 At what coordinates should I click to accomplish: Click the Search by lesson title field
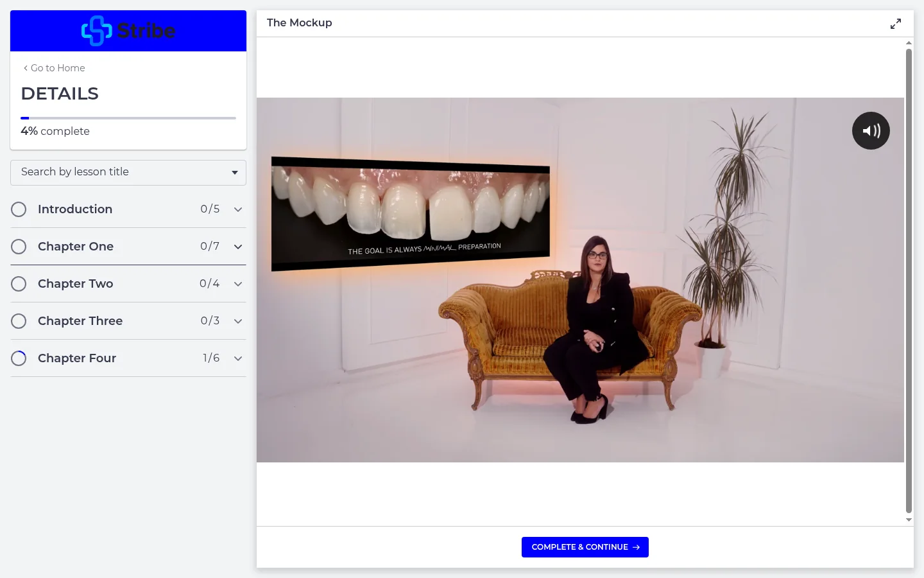click(128, 173)
